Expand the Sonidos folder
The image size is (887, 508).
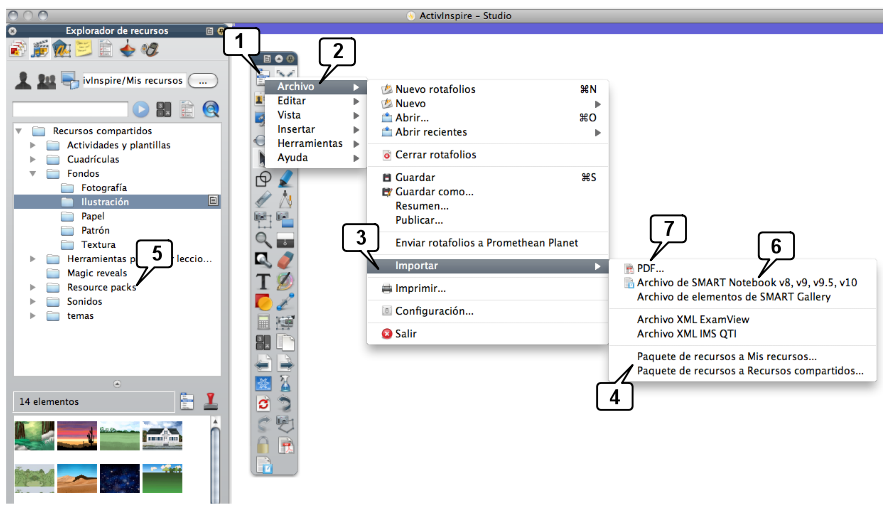[33, 301]
